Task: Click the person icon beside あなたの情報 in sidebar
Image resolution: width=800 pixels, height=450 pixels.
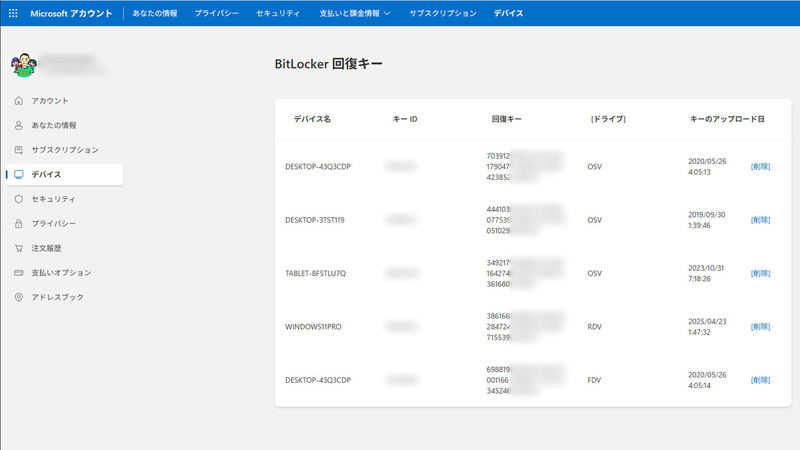Action: [19, 125]
